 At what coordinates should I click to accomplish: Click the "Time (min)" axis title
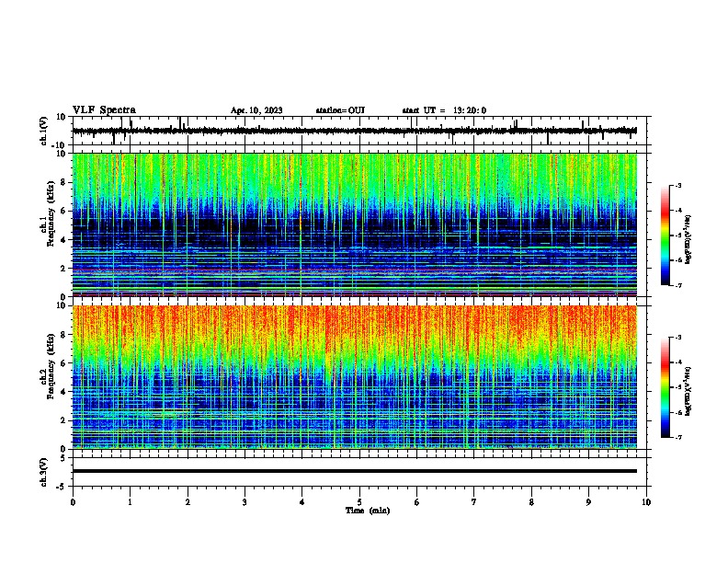368,511
